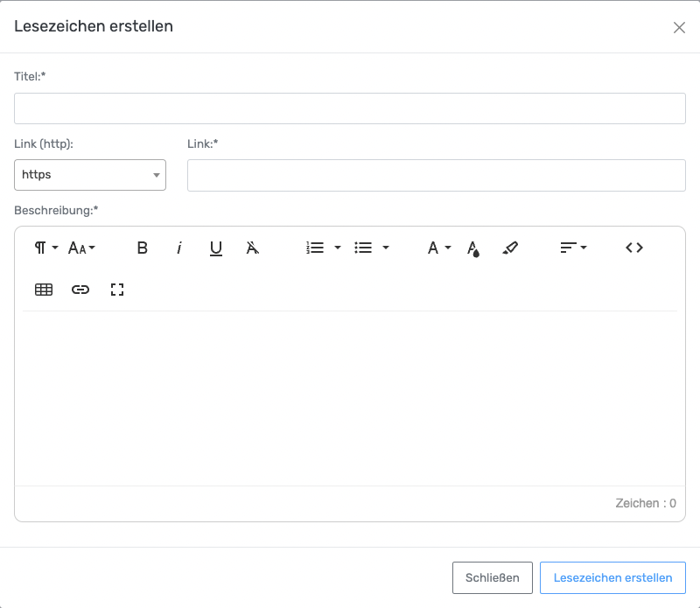Focus the Titel input field
Image resolution: width=700 pixels, height=608 pixels.
(x=350, y=108)
